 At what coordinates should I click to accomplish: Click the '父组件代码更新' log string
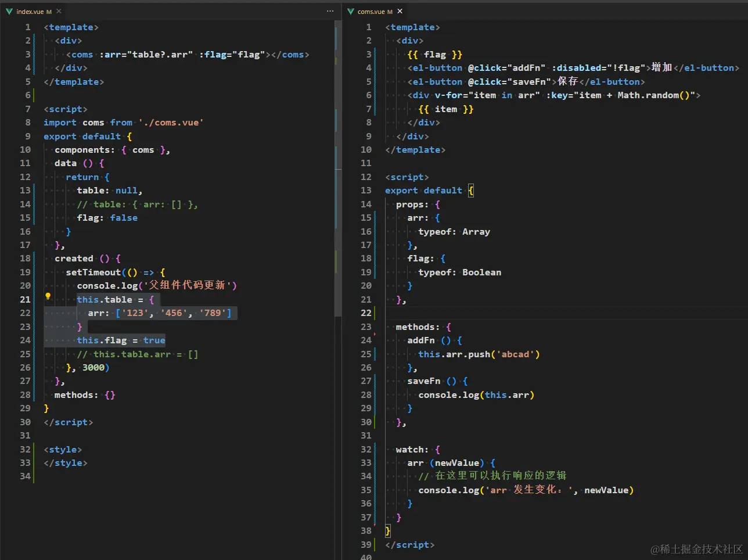[188, 285]
